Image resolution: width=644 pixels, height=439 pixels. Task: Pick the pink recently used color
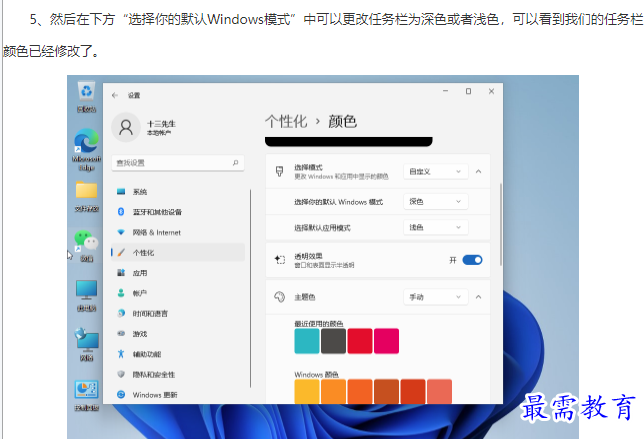pos(386,341)
